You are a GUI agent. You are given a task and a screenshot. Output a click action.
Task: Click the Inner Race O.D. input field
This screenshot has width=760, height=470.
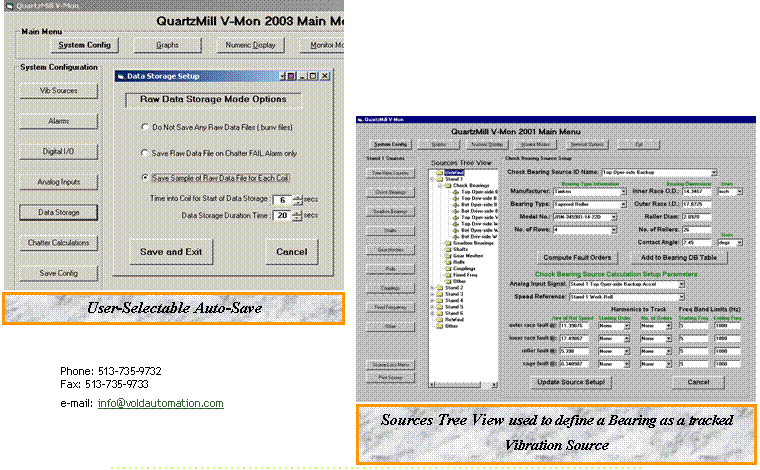pyautogui.click(x=697, y=191)
